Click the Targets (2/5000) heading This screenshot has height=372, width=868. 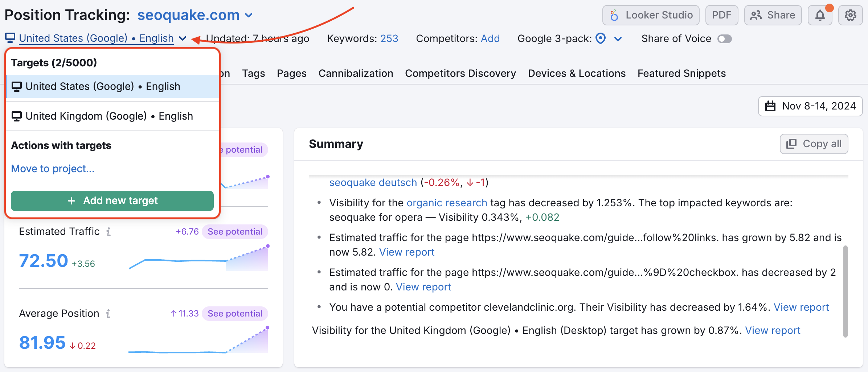coord(54,63)
